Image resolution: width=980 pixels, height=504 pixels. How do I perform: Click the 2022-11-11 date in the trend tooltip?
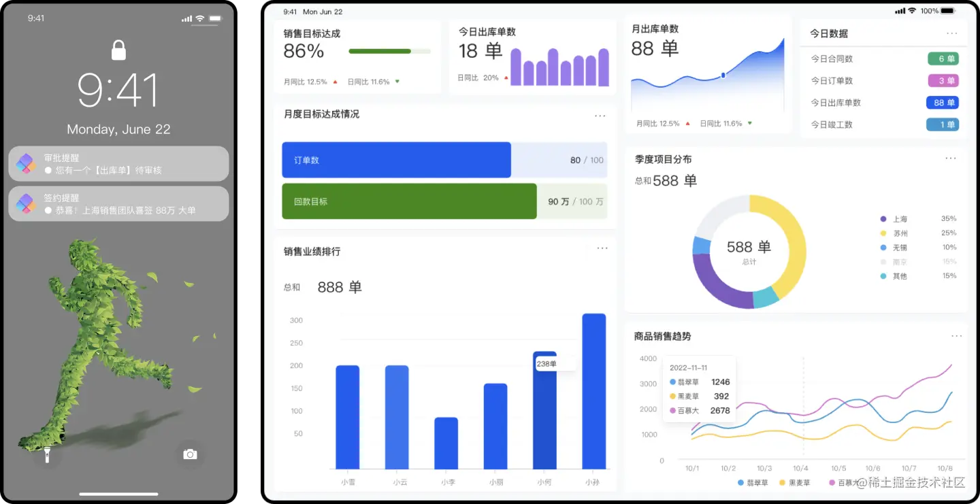coord(688,368)
